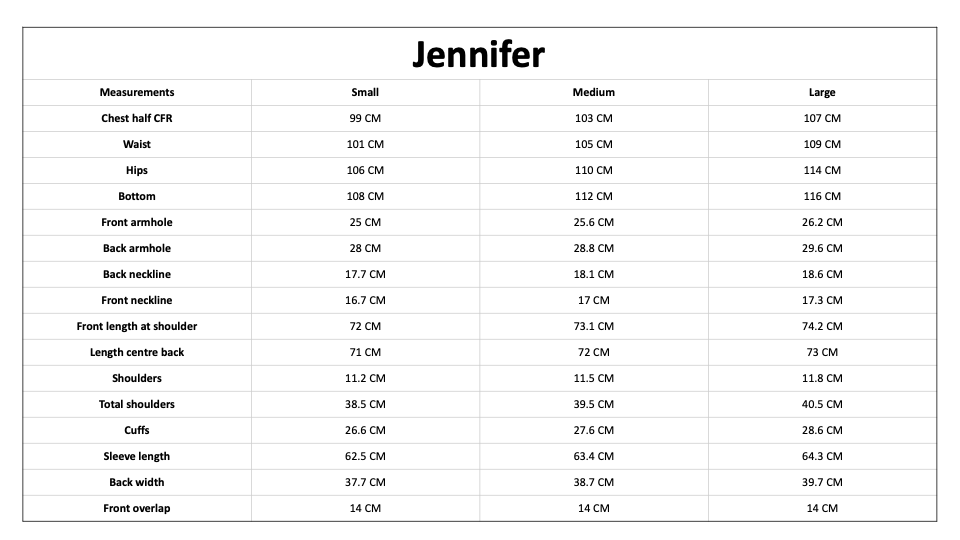Click the Front overlap row label

click(137, 509)
